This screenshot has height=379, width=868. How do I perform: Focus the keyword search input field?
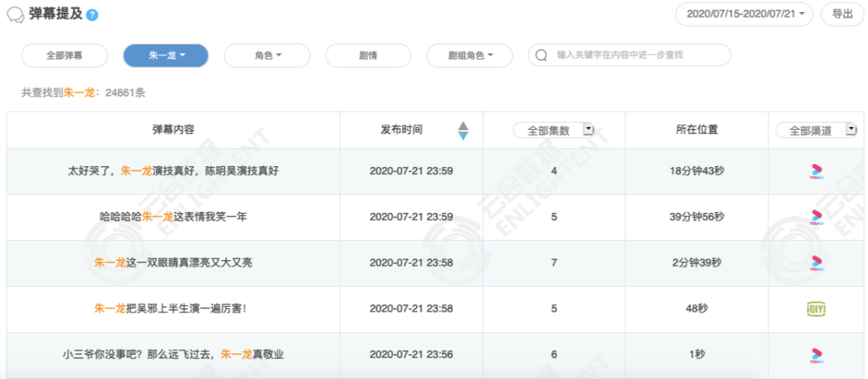coord(629,55)
